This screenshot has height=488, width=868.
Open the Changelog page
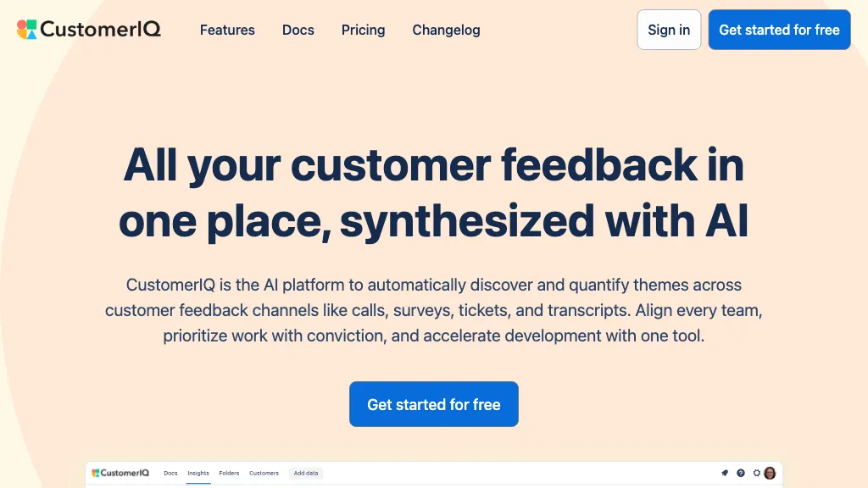(446, 30)
